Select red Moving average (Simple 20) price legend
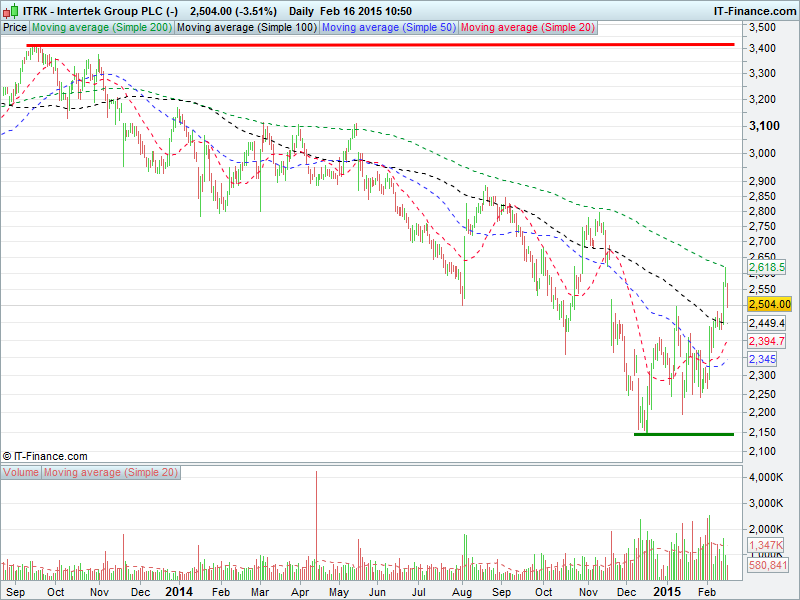 coord(528,28)
